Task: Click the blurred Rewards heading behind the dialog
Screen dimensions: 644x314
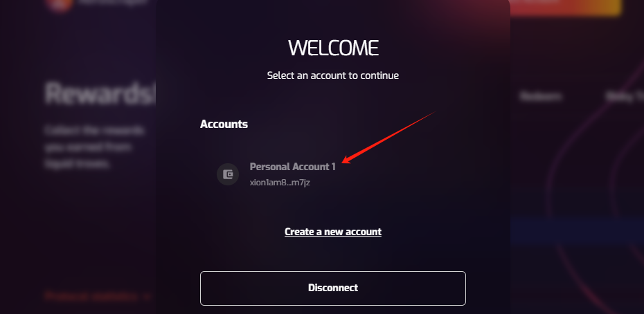Action: point(100,93)
